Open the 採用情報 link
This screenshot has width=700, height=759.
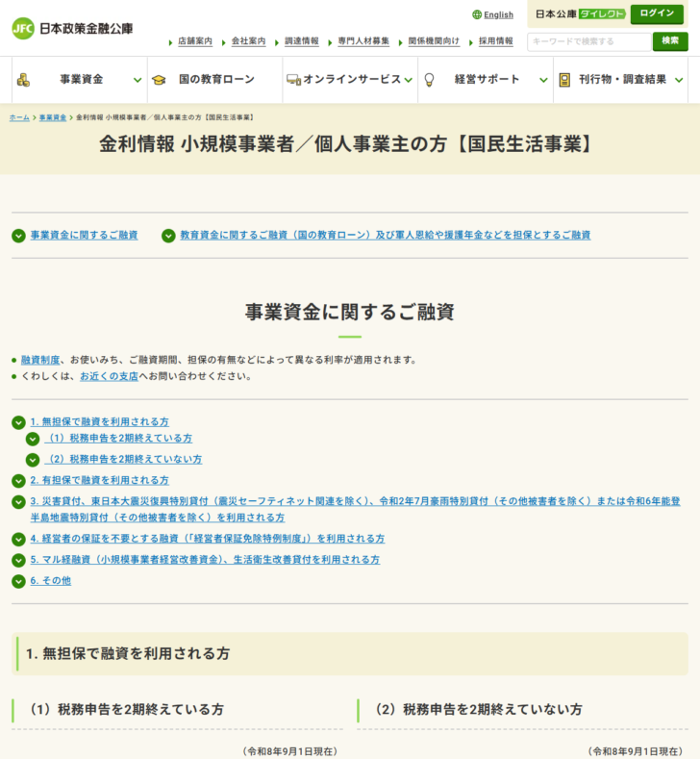tap(496, 41)
